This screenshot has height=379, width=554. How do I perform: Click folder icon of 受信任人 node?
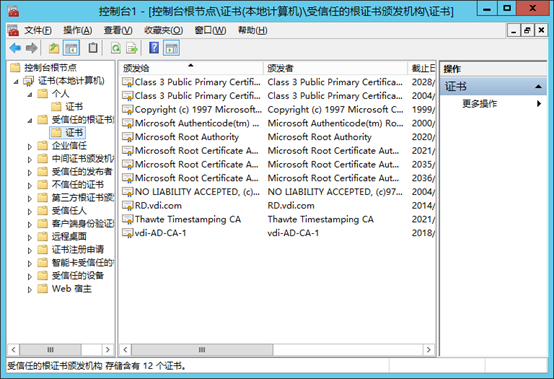coord(42,211)
